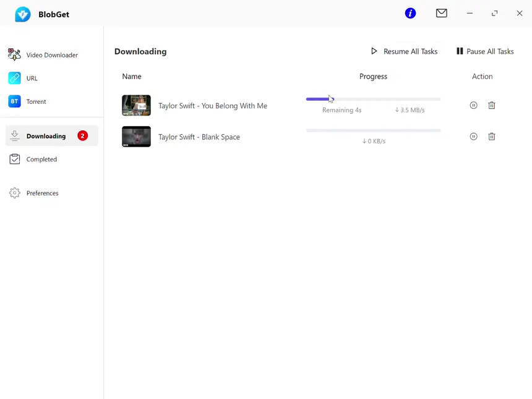Open the mail envelope icon

pos(441,13)
